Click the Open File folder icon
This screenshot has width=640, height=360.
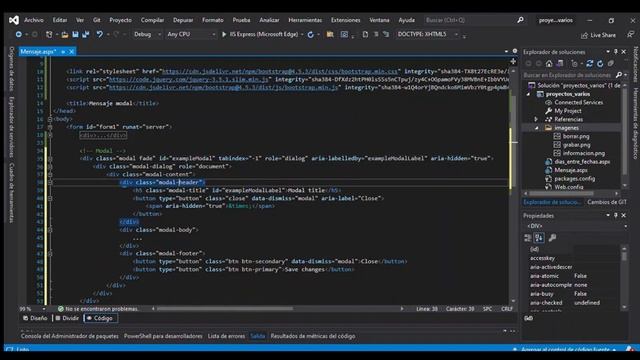(65, 35)
